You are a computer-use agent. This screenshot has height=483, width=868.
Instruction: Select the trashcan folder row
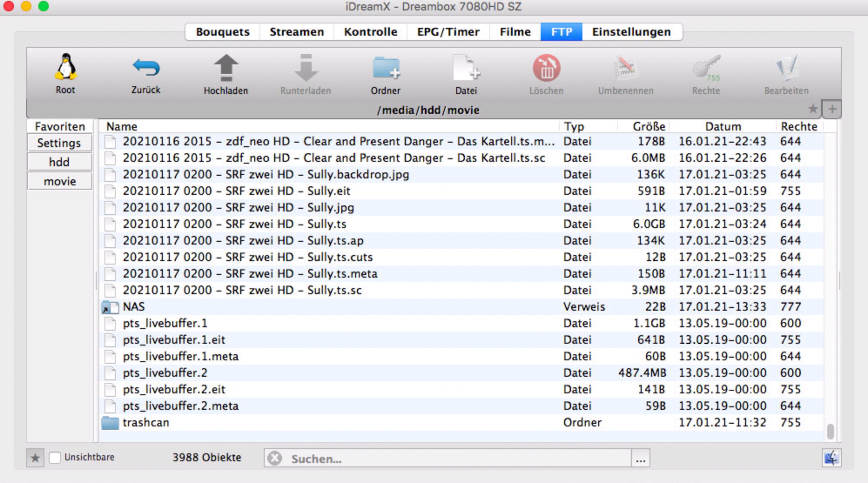pyautogui.click(x=146, y=423)
